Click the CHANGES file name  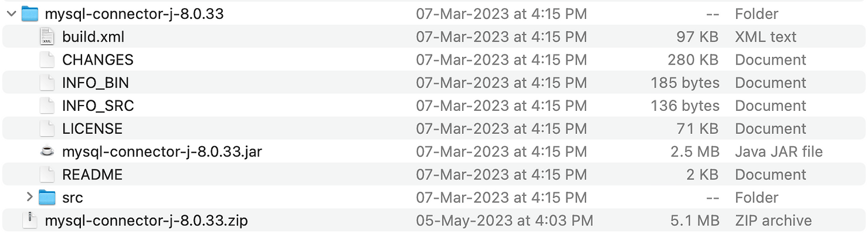tap(97, 60)
